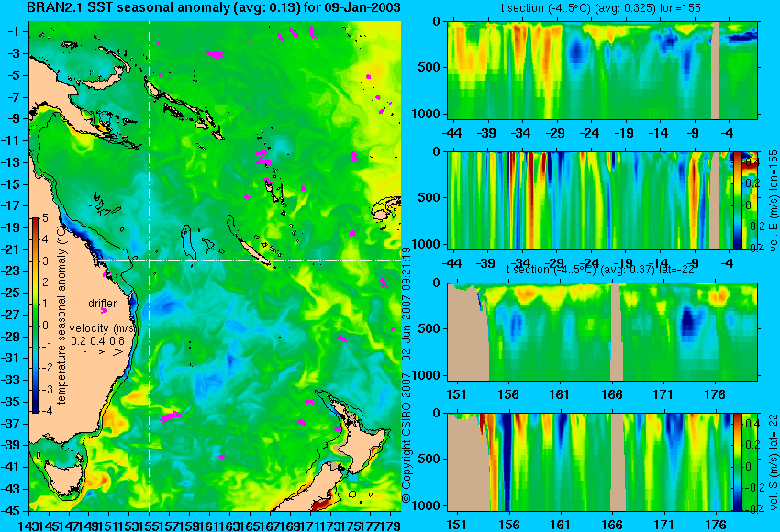Click the 0.4 tick on the vel. S color bar

[752, 424]
